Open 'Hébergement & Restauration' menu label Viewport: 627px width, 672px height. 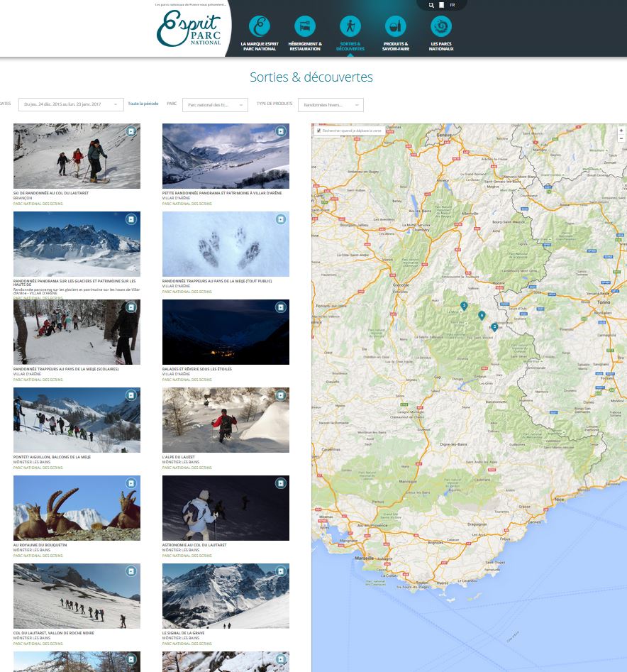click(x=305, y=46)
